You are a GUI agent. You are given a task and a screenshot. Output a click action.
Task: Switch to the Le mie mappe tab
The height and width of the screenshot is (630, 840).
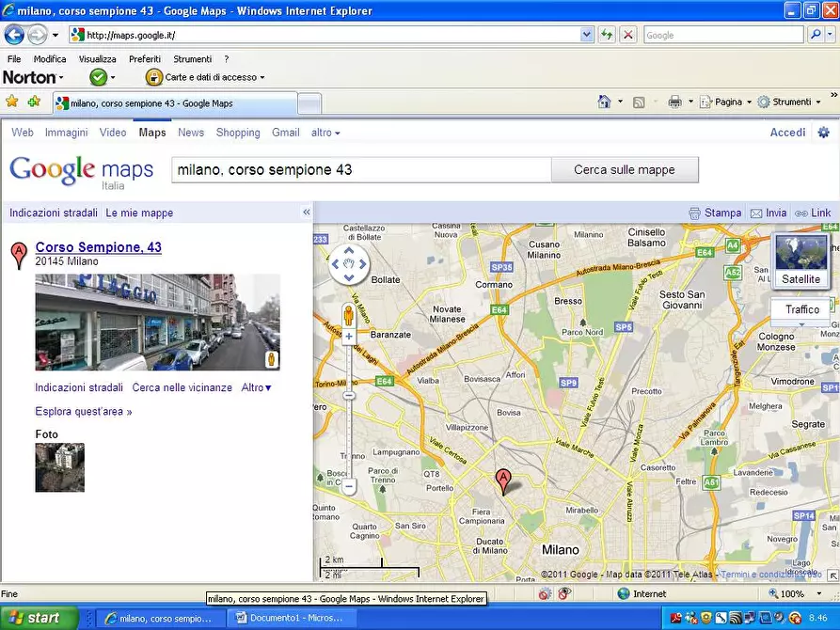[x=139, y=213]
